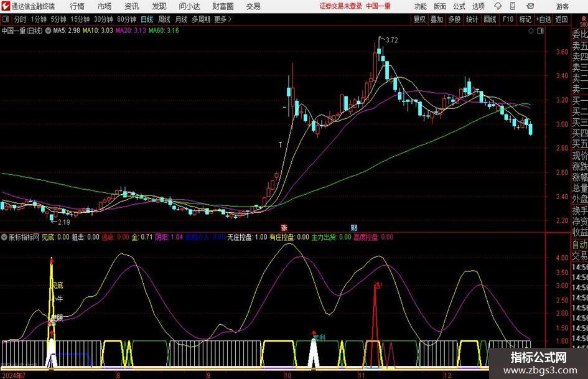
Task: Click the 复权 button
Action: (419, 19)
